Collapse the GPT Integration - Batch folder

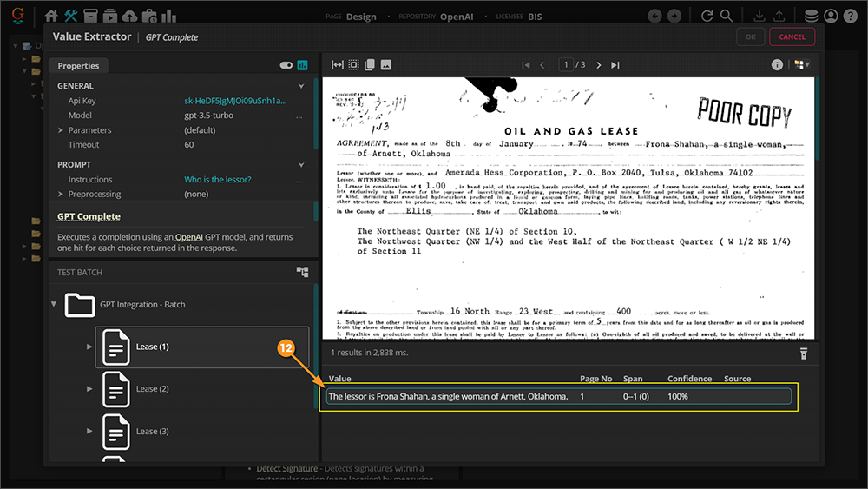54,304
